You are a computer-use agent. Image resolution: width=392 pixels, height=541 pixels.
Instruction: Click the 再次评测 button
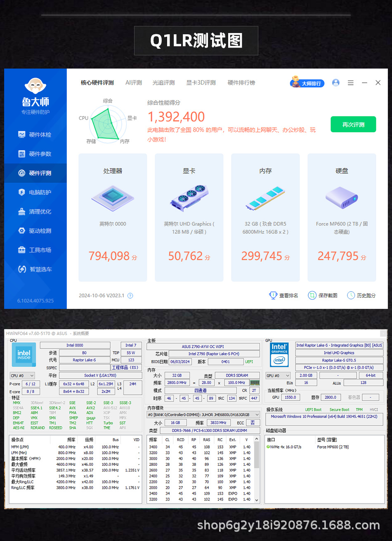coord(353,124)
